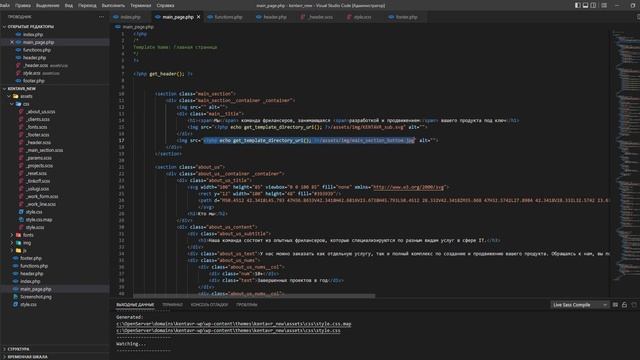The height and width of the screenshot is (360, 640).
Task: Switch to the Консоль отладки panel tab
Action: click(x=209, y=305)
